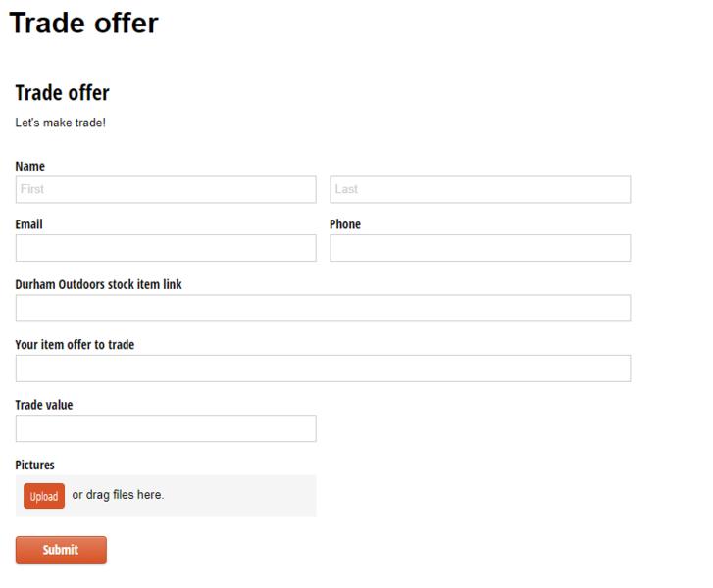Screen dimensions: 713x588
Task: Click the large 'Trade offer' page title
Action: 83,23
